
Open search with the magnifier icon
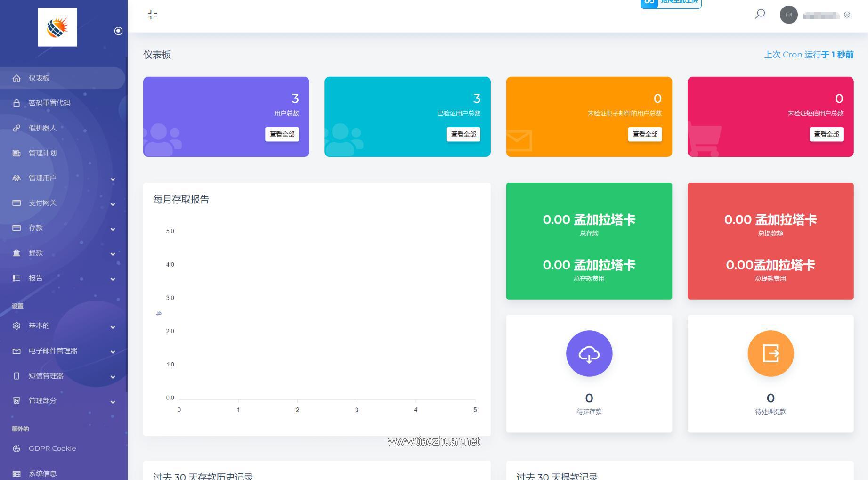(x=760, y=14)
